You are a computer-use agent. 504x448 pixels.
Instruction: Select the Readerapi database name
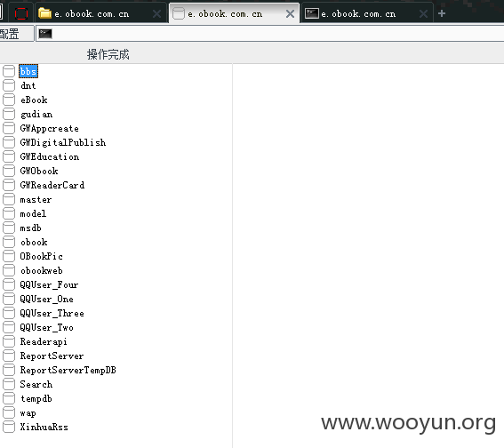(x=44, y=342)
